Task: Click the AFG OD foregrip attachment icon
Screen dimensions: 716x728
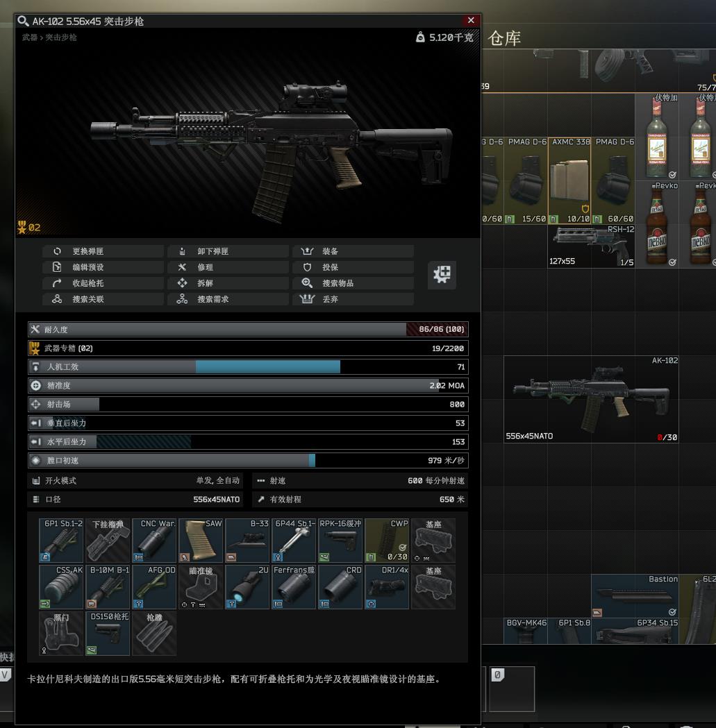Action: [x=154, y=588]
